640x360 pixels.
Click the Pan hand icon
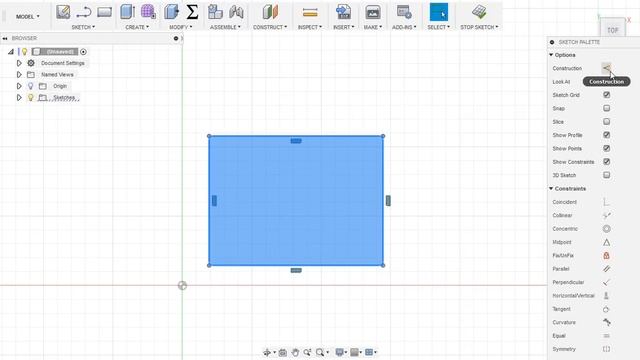tap(295, 352)
